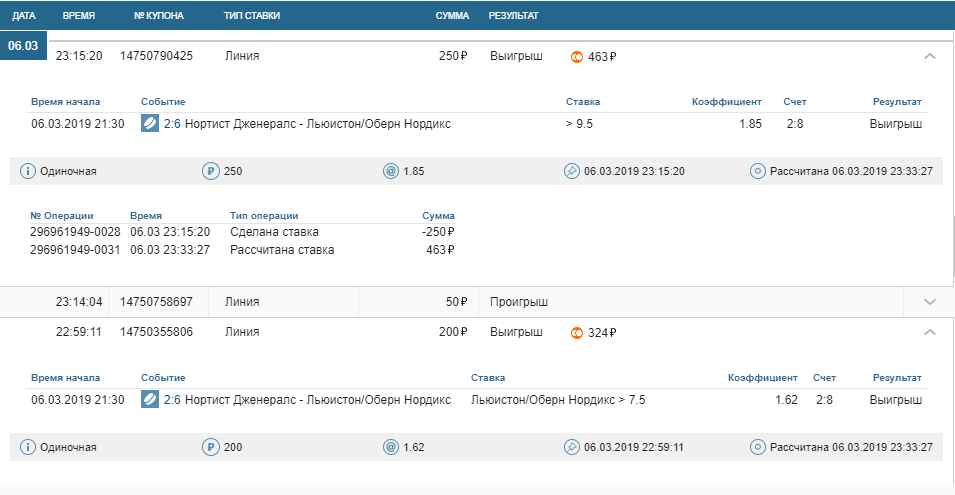Select the 06.03 date tab
This screenshot has height=495, width=955.
point(23,46)
